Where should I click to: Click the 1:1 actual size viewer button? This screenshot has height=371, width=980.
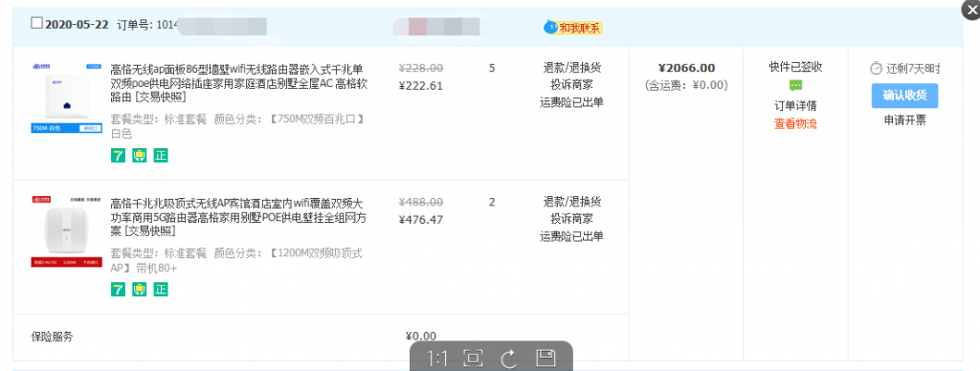[437, 359]
